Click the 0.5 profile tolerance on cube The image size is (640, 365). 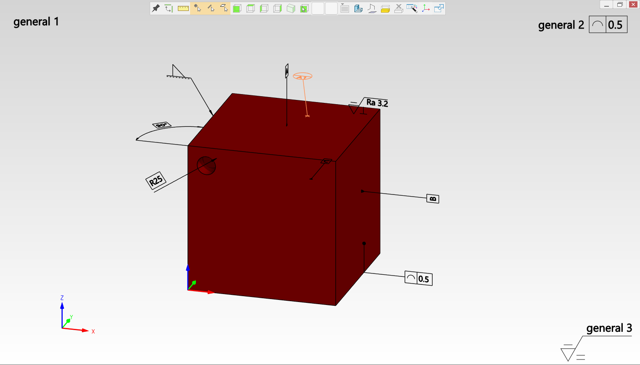pos(418,278)
